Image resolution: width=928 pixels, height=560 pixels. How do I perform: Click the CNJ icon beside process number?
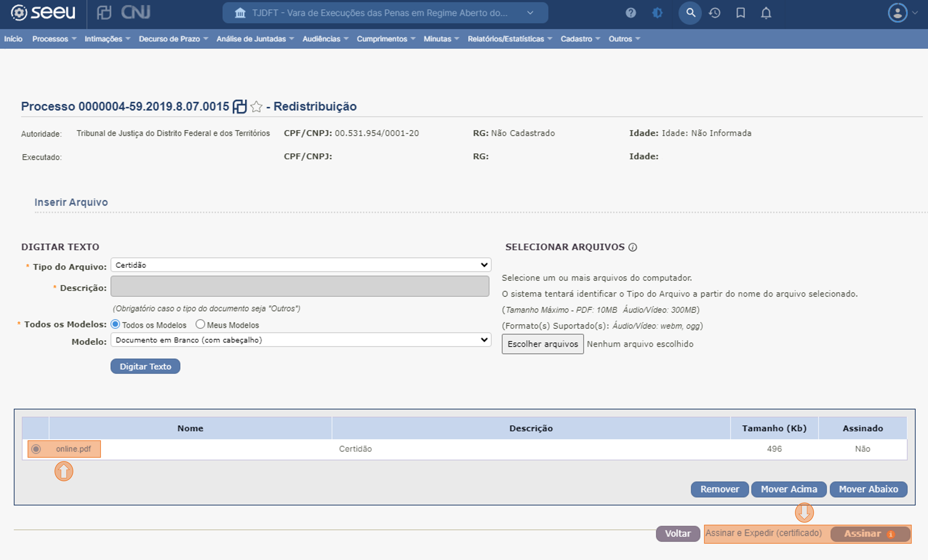(240, 106)
